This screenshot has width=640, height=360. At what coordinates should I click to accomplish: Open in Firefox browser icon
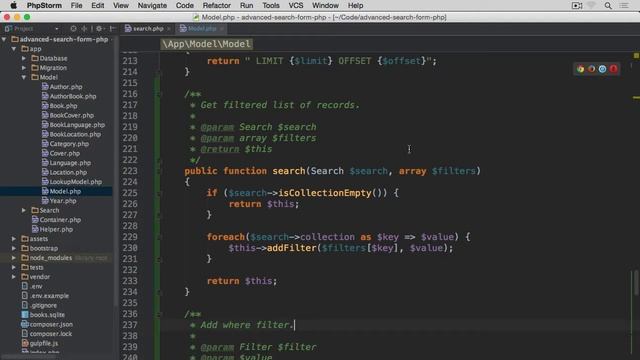pos(591,69)
